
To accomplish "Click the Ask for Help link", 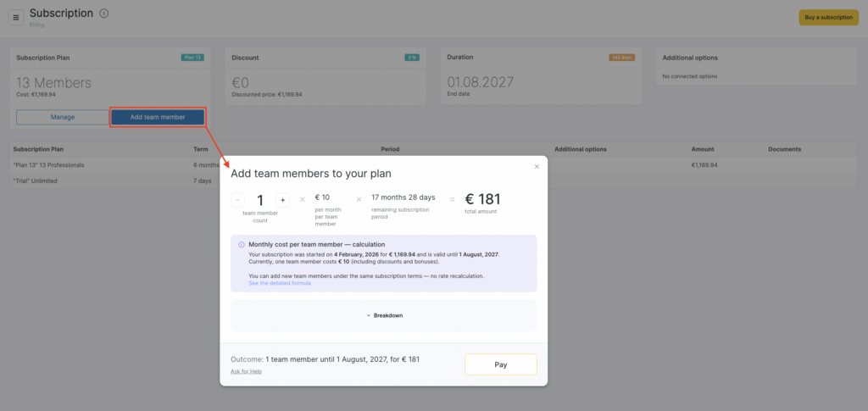I will point(246,371).
